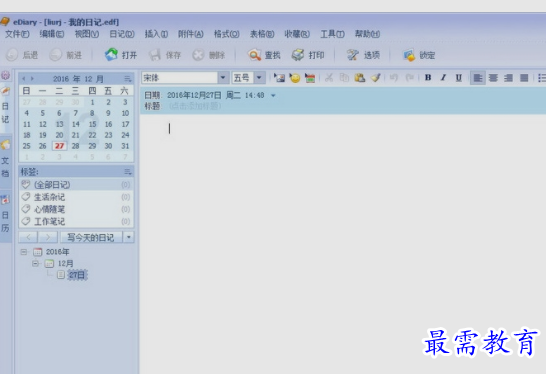
Task: Insert a picture using the image icon
Action: (279, 78)
